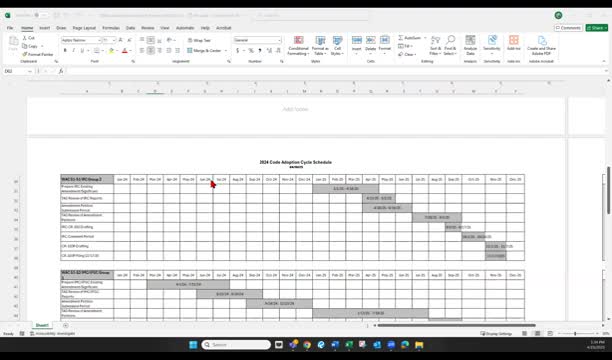Open Cell Styles gallery
612x360 pixels.
[337, 46]
